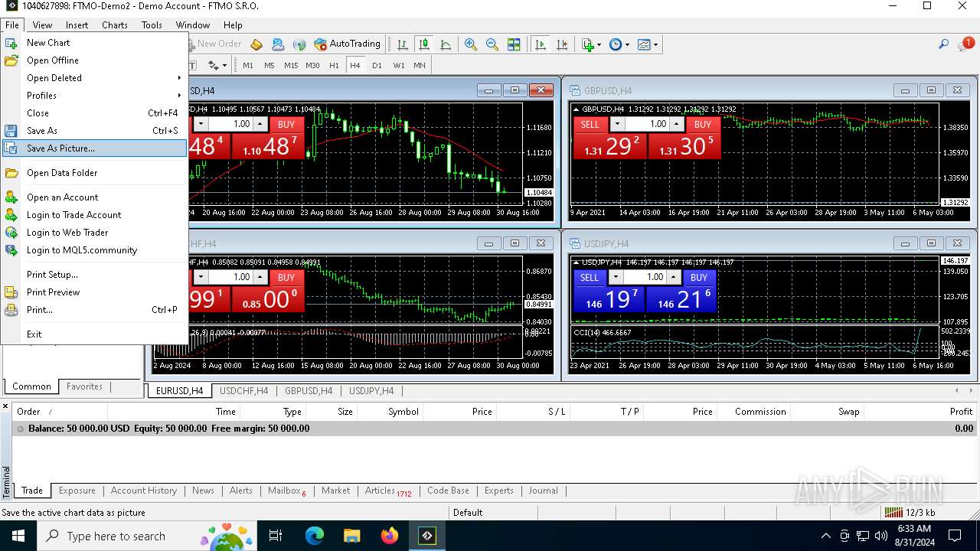Choose Login to Trade Account
This screenshot has height=551, width=980.
coord(94,215)
